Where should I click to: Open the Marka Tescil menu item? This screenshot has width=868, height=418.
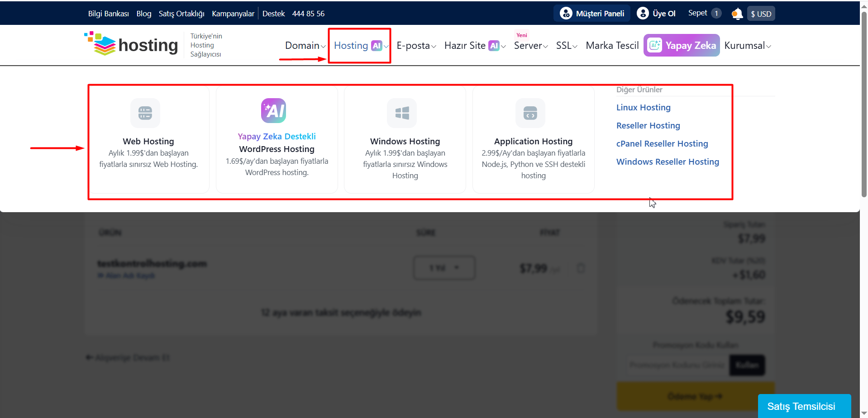click(x=612, y=46)
